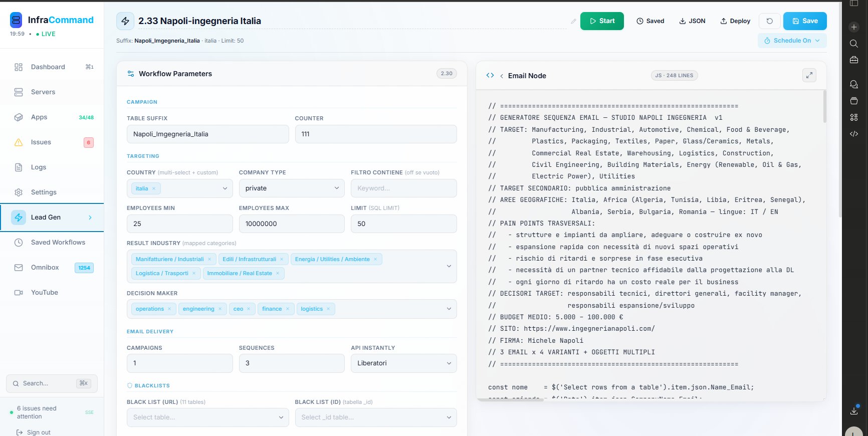
Task: Open the Company Type dropdown
Action: [292, 188]
